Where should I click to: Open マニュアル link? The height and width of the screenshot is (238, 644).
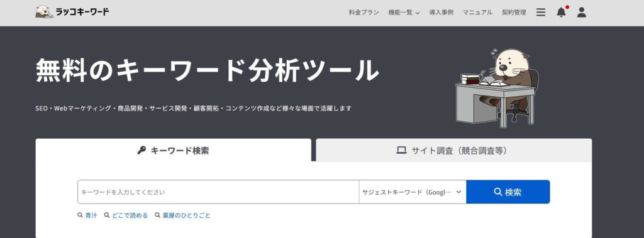tap(478, 13)
